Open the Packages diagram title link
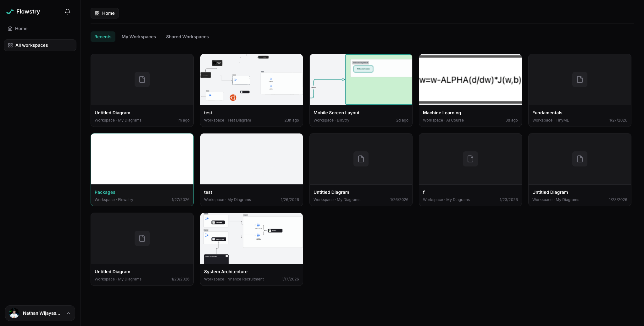This screenshot has height=326, width=644. [105, 192]
